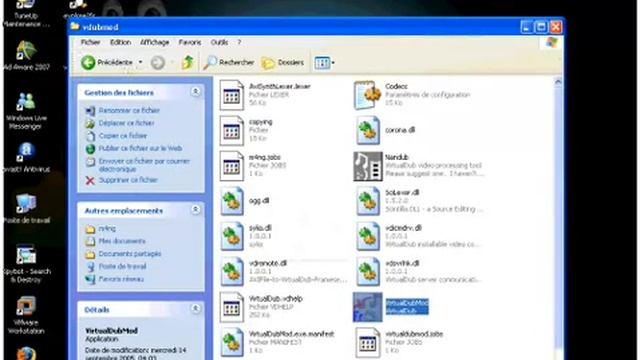Open Favoris réseau location
Viewport: 640px width, 360px height.
click(x=121, y=279)
